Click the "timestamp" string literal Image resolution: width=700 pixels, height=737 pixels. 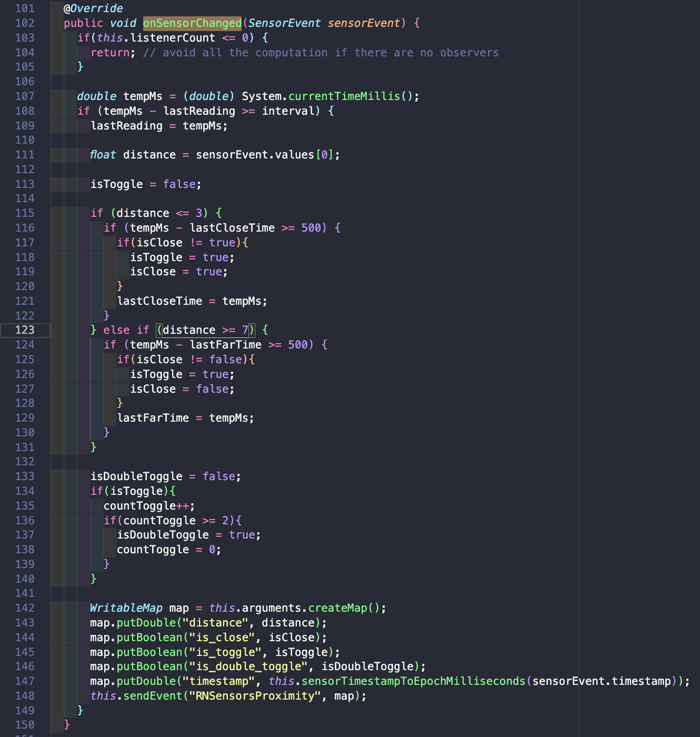tap(219, 681)
